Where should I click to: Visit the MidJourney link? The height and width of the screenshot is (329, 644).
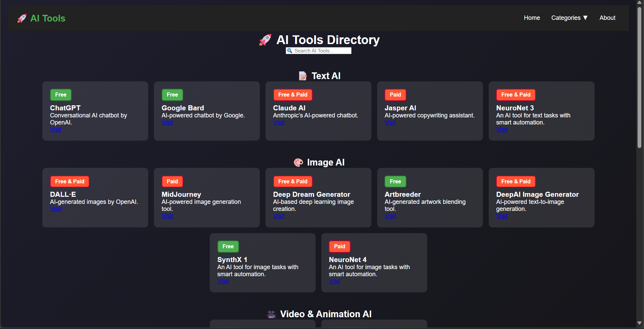[x=167, y=216]
